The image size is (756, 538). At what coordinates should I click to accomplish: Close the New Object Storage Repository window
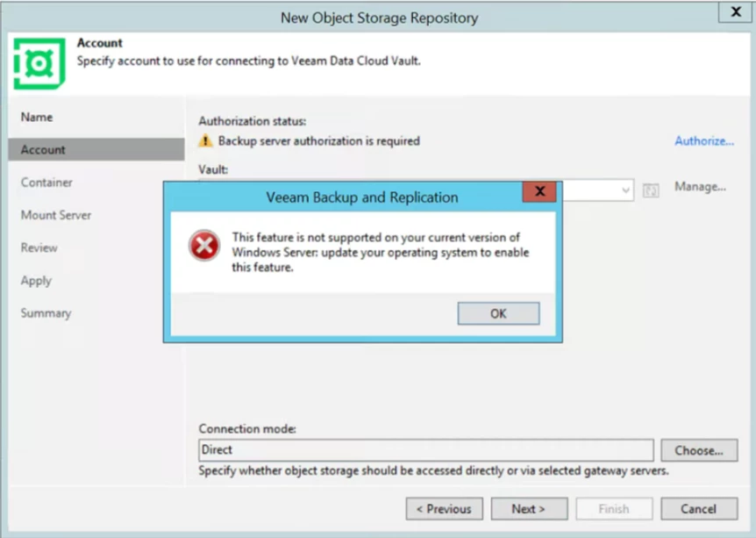pos(735,12)
